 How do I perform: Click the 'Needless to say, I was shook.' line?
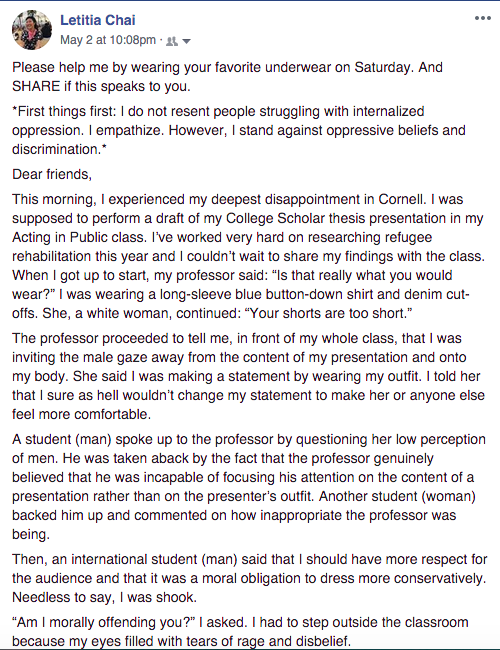tap(104, 597)
